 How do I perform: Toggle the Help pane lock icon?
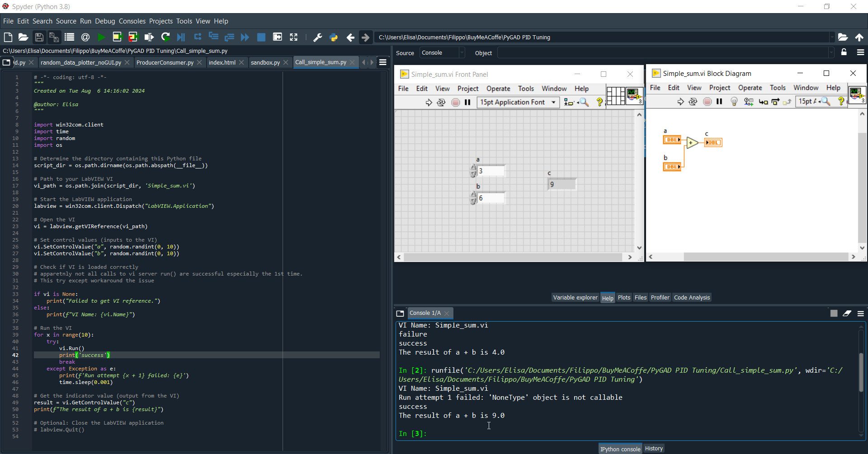click(x=844, y=52)
